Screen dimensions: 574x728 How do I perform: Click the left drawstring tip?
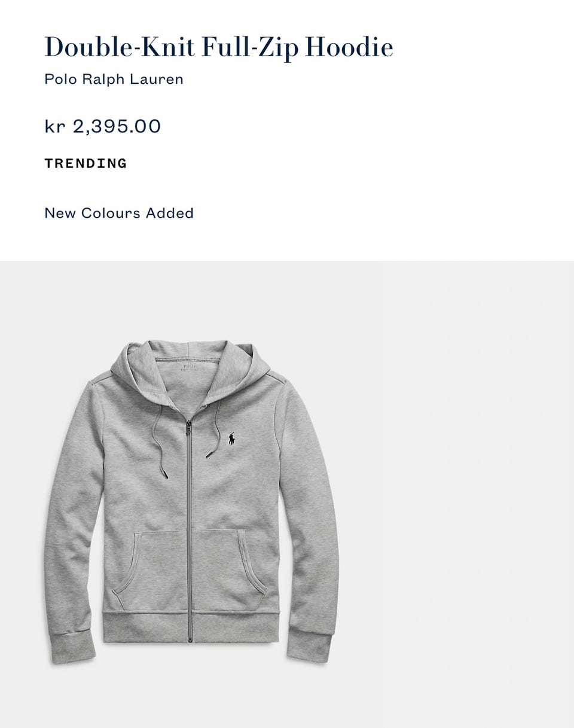click(164, 474)
